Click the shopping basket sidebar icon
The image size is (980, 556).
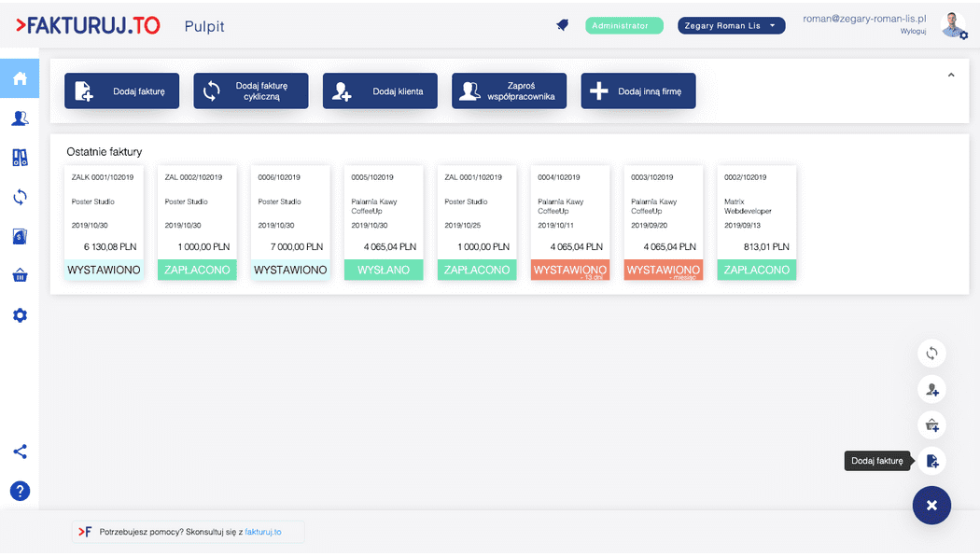[20, 275]
